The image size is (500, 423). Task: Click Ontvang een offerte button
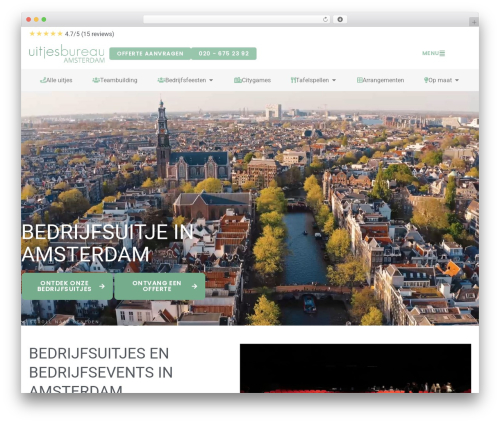tap(160, 286)
